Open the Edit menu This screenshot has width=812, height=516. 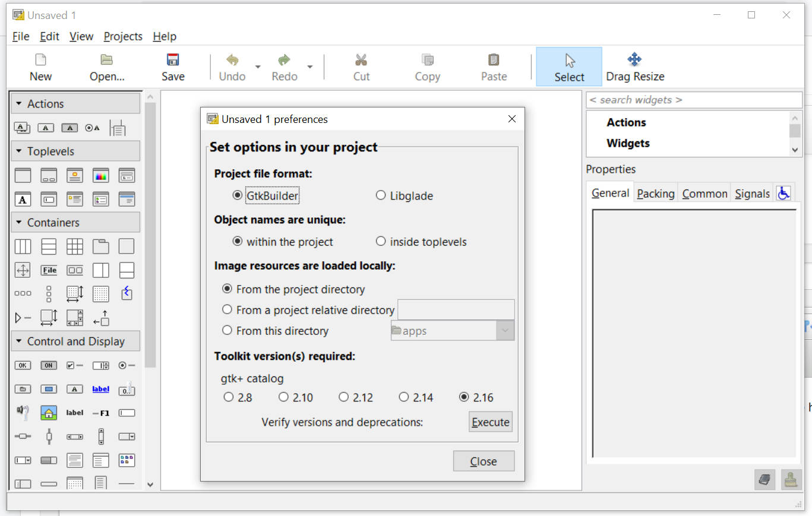tap(49, 36)
